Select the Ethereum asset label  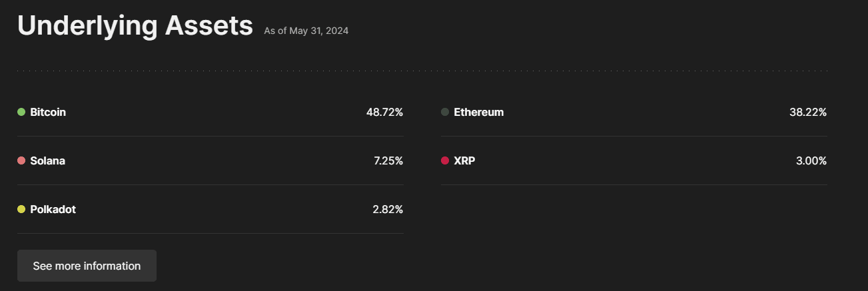[478, 112]
